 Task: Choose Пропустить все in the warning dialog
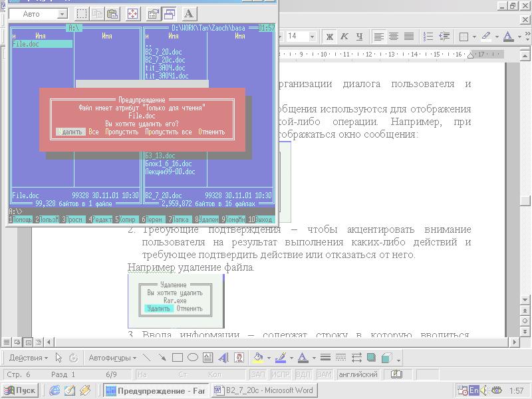[x=168, y=132]
